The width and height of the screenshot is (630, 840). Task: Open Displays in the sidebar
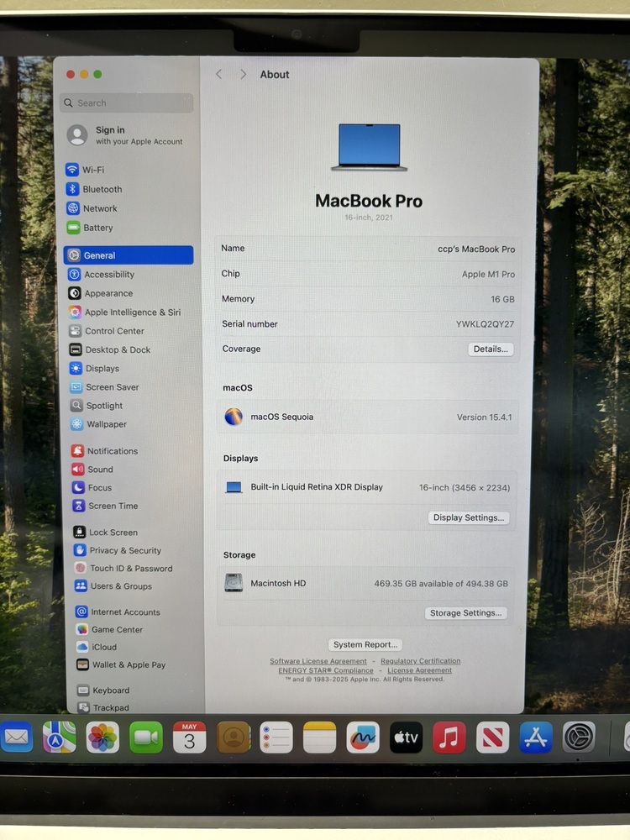coord(95,369)
